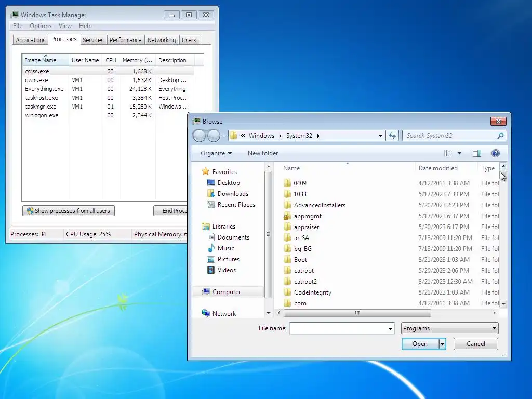Click the Desktop icon in Favorites
The image size is (532, 399).
pyautogui.click(x=211, y=183)
